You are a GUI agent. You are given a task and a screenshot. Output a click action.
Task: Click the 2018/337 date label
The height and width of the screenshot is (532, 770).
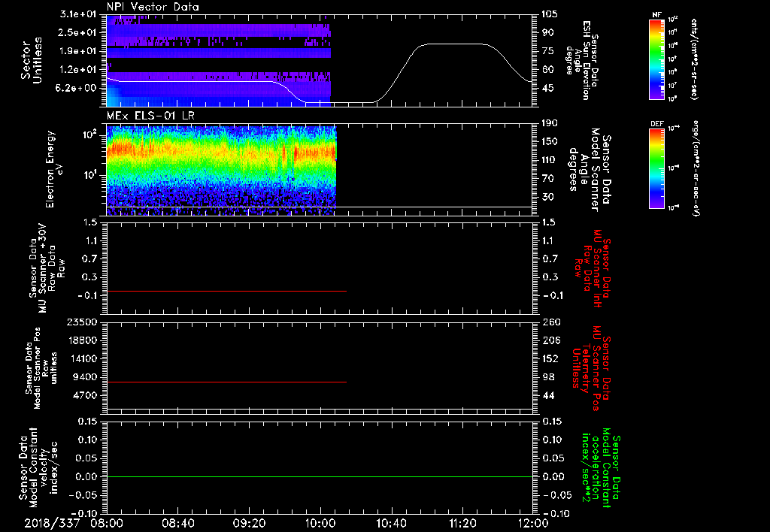[x=53, y=523]
